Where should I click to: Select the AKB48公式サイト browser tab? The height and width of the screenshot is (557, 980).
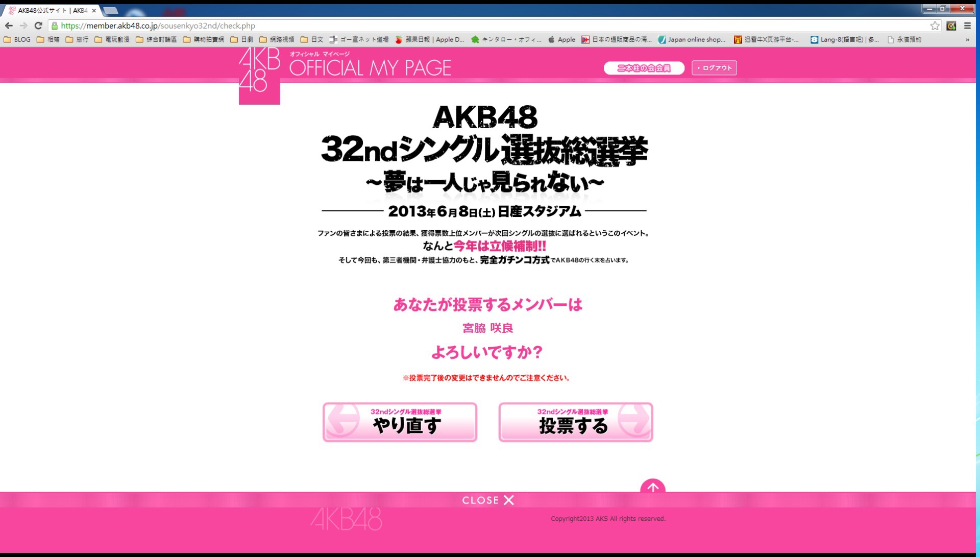(51, 10)
